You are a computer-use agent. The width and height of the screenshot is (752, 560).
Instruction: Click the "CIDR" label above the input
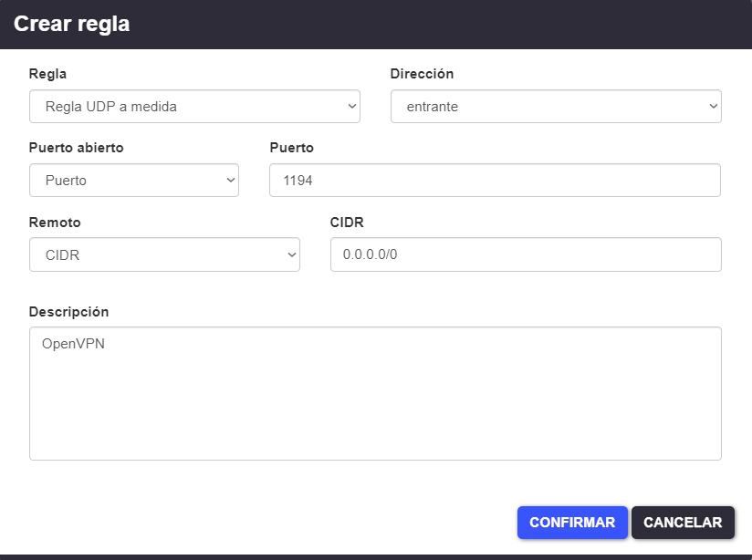point(347,223)
